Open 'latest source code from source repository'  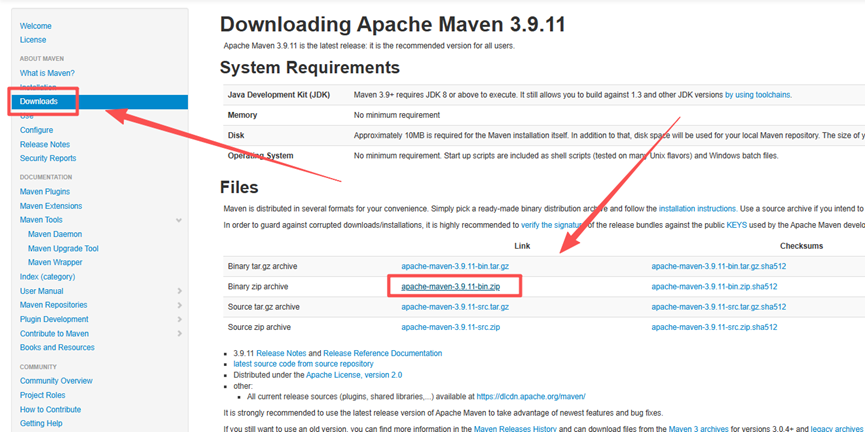point(303,364)
